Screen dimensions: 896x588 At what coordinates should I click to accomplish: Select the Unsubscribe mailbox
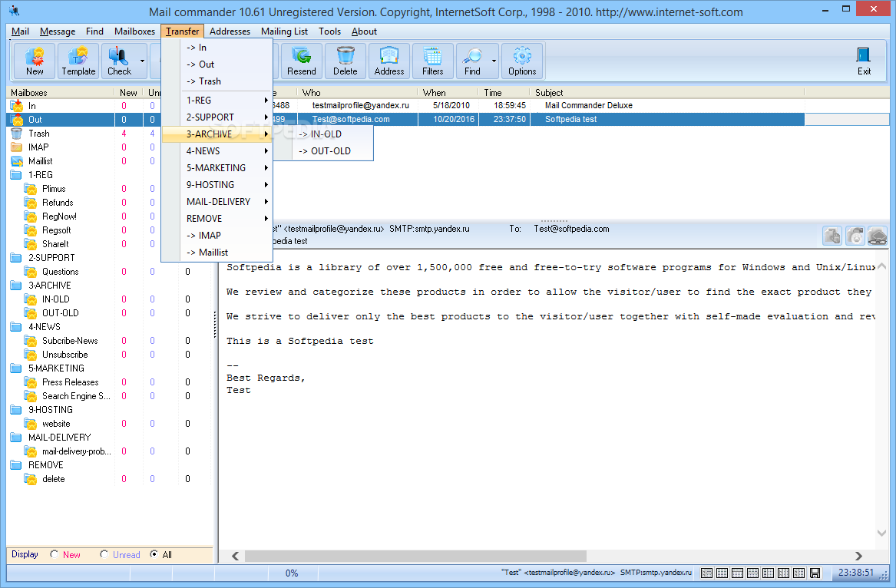coord(65,355)
